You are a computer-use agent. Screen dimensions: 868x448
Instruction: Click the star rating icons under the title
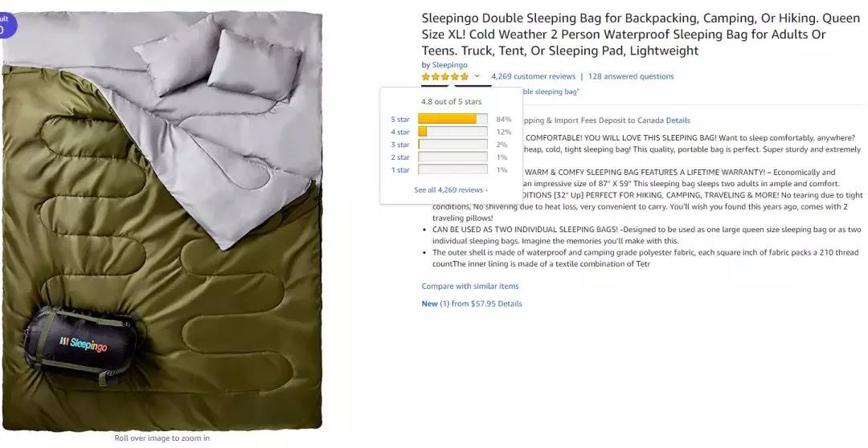(445, 76)
